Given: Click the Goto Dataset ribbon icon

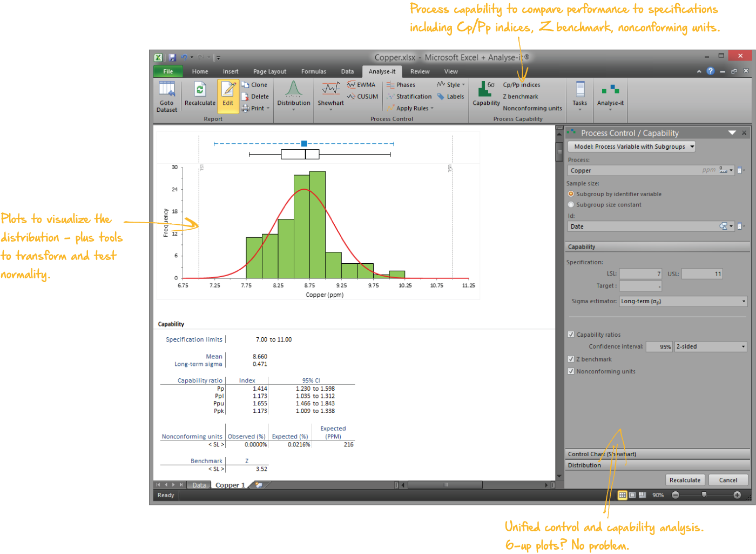Looking at the screenshot, I should [x=167, y=96].
